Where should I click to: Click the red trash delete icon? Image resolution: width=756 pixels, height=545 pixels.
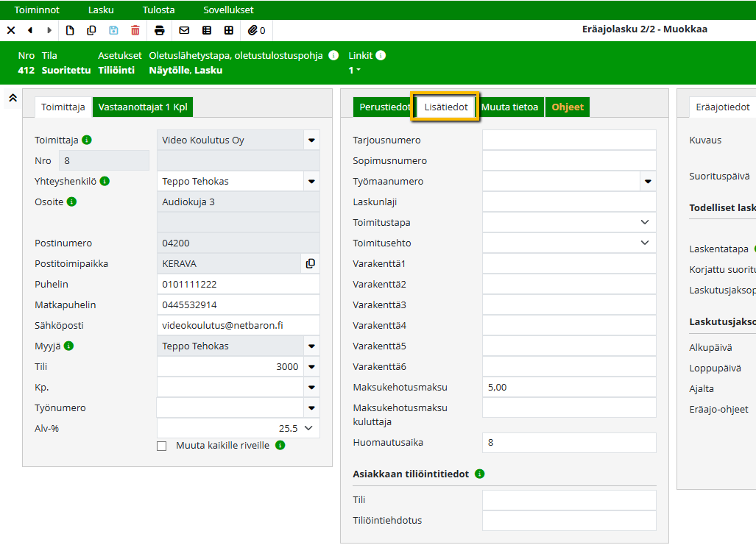click(x=135, y=30)
